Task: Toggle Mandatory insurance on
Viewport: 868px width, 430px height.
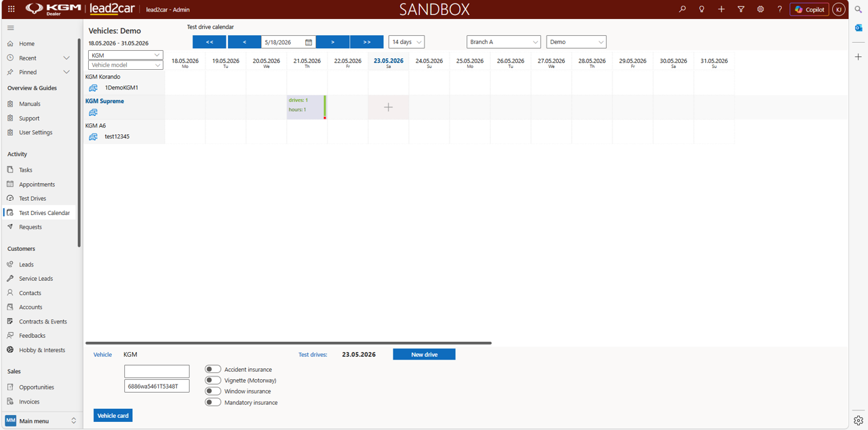Action: click(213, 402)
